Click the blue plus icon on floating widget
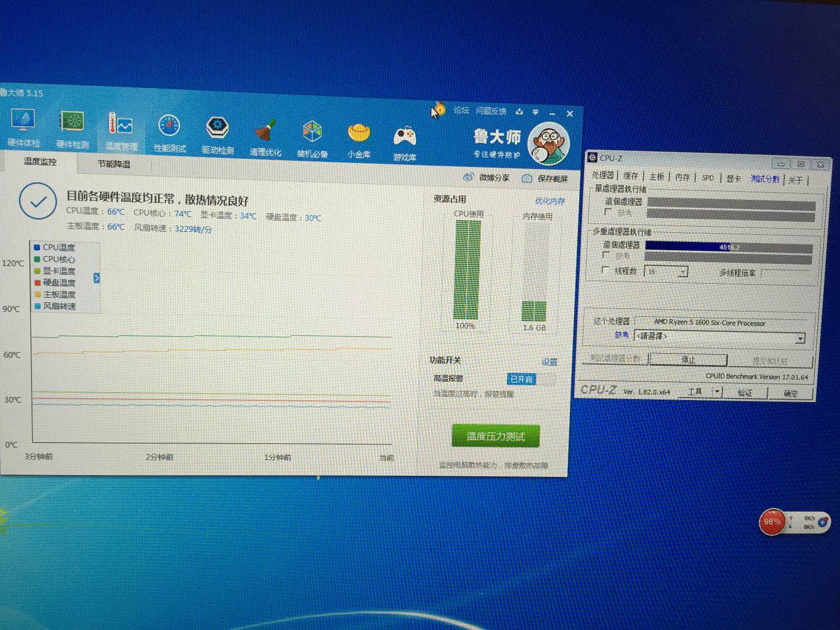840x630 pixels. 822,523
